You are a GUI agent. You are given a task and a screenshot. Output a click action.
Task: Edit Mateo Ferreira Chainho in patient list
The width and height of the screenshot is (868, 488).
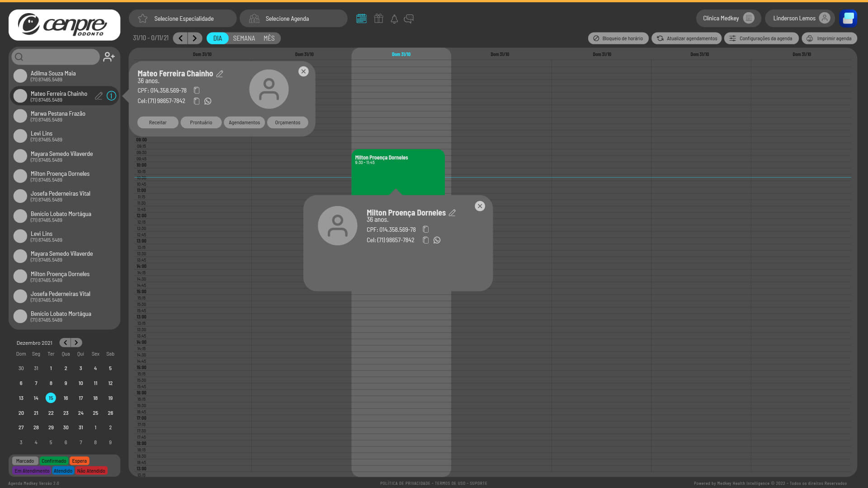(x=99, y=96)
